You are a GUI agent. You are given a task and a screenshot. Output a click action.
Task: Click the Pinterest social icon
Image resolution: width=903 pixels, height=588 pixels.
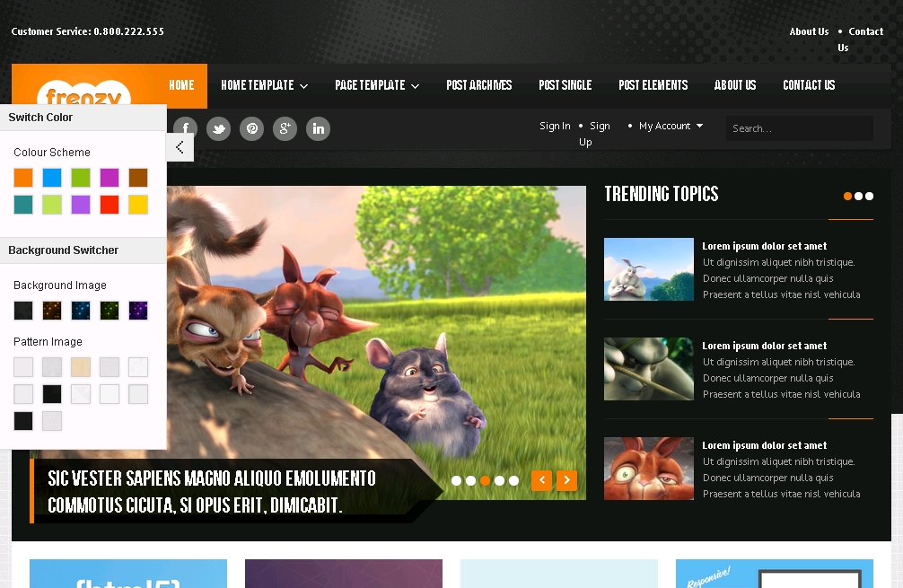(252, 128)
